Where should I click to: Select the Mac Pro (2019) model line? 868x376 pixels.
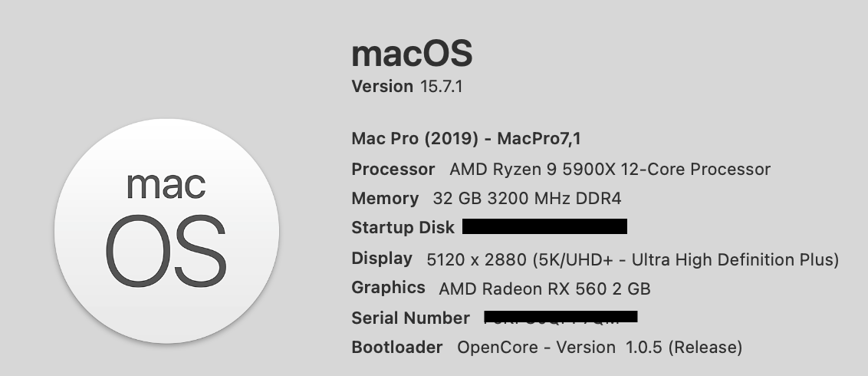tap(469, 139)
